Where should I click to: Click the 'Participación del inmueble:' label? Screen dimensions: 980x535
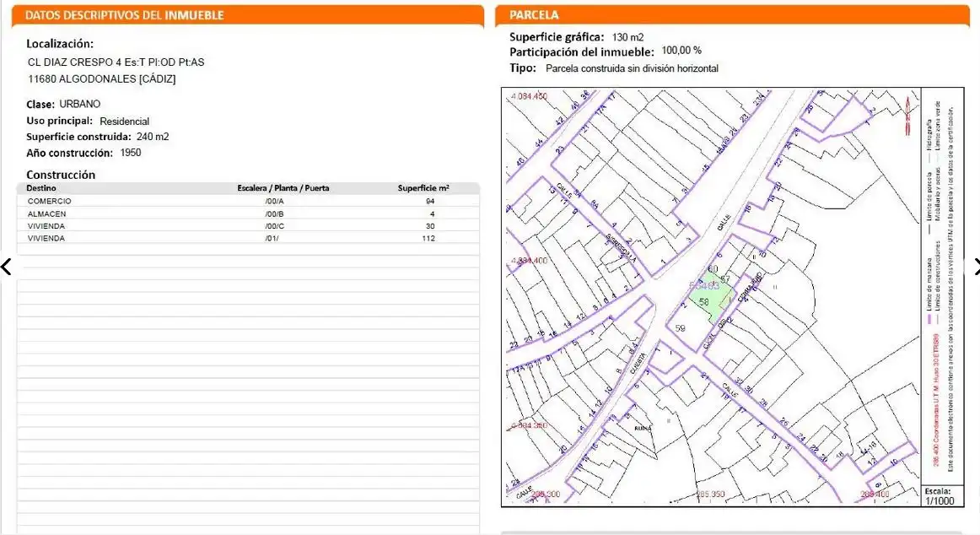[x=582, y=51]
